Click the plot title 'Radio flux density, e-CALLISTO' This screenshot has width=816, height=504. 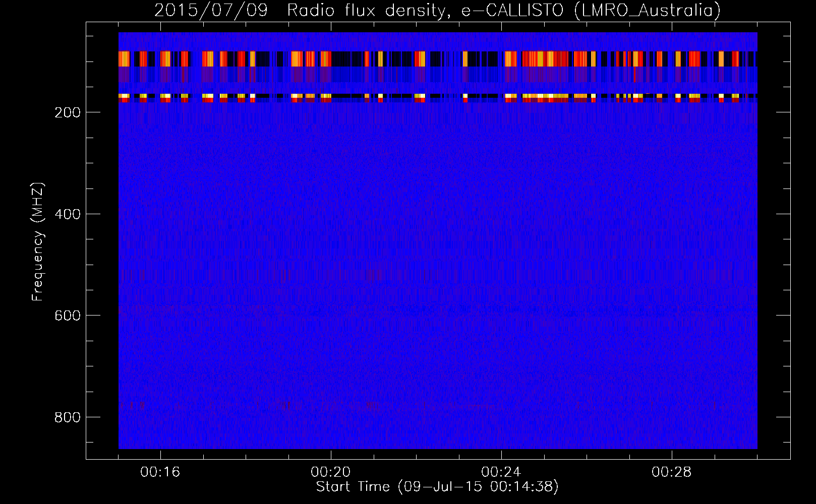pyautogui.click(x=425, y=10)
